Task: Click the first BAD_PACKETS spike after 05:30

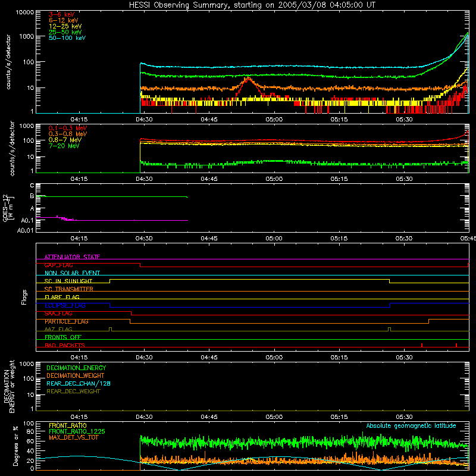Action: 422,345
